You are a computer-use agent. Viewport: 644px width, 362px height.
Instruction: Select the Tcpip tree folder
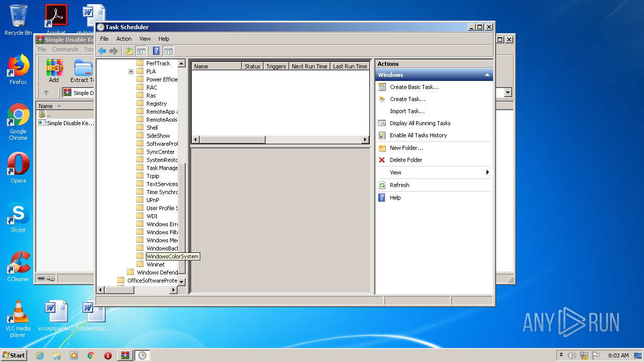(x=152, y=176)
